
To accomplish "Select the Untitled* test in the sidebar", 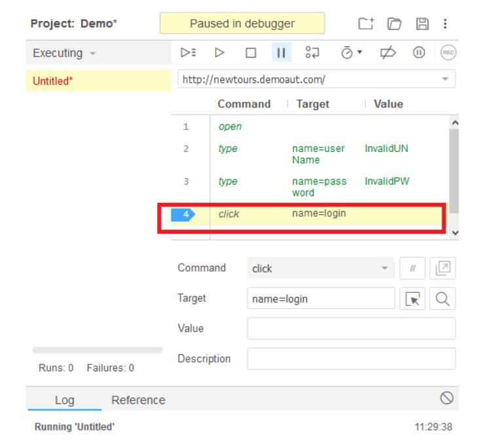I will coord(52,81).
